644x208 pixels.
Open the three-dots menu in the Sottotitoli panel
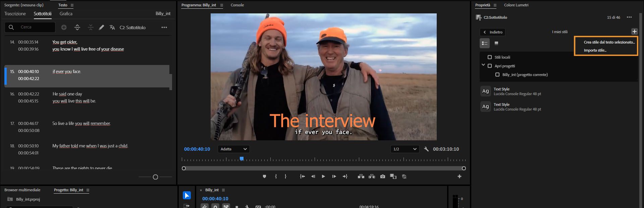click(164, 27)
